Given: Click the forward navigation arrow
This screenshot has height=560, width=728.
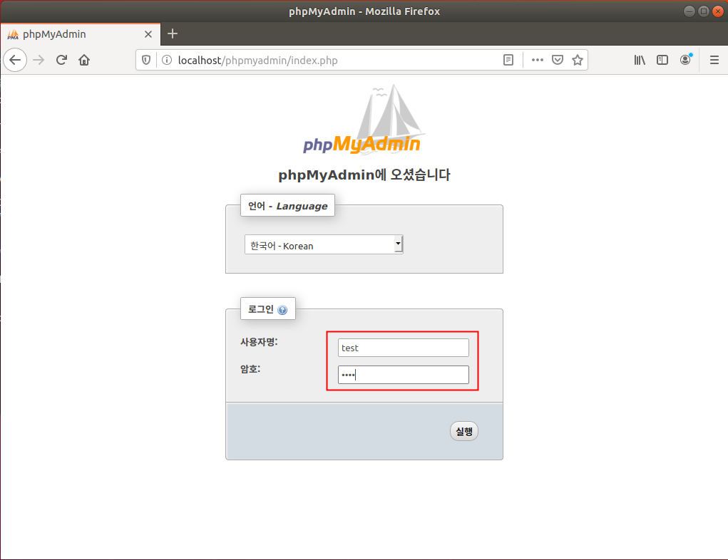Looking at the screenshot, I should click(x=39, y=60).
